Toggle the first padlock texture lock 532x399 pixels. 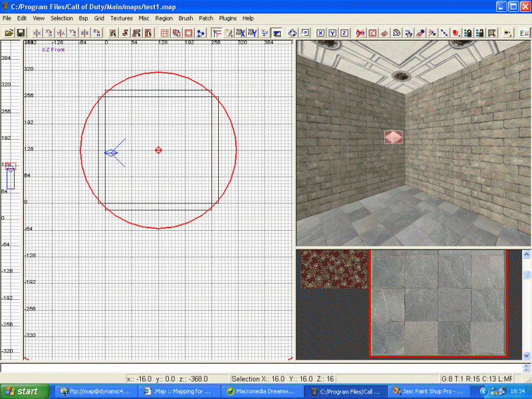(468, 33)
